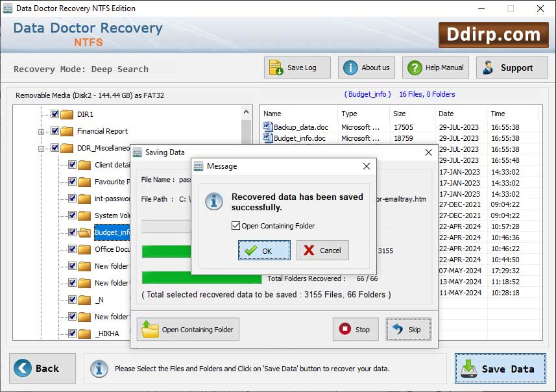Select the Financial Report folder icon

67,131
